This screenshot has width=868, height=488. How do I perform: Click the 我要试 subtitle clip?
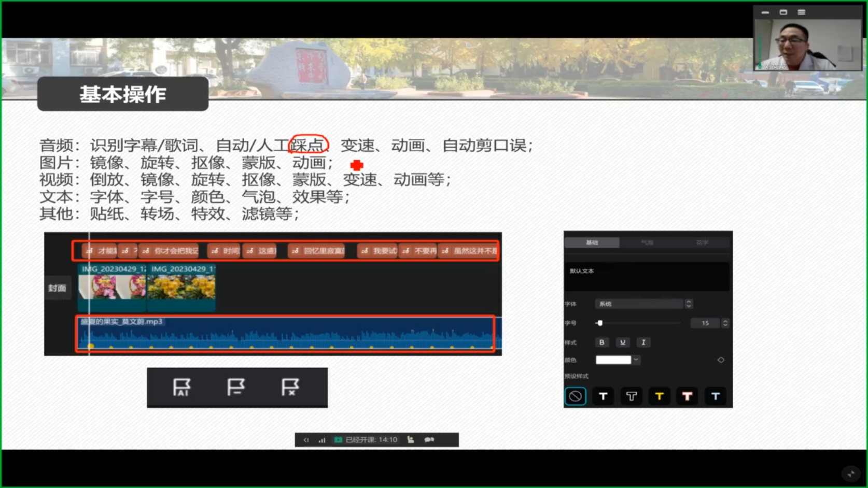coord(378,251)
